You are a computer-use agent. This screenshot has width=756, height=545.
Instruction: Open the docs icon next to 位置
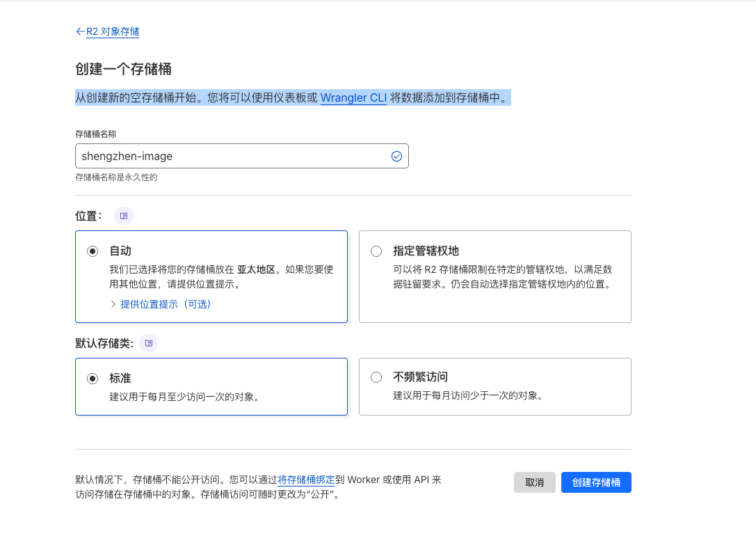(123, 216)
